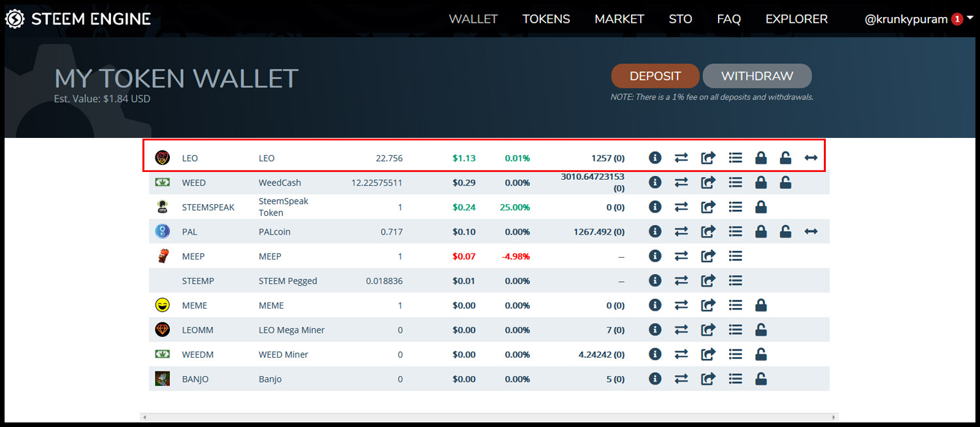Image resolution: width=980 pixels, height=427 pixels.
Task: Click the send/share icon for STEEMSPEAK
Action: tap(708, 207)
